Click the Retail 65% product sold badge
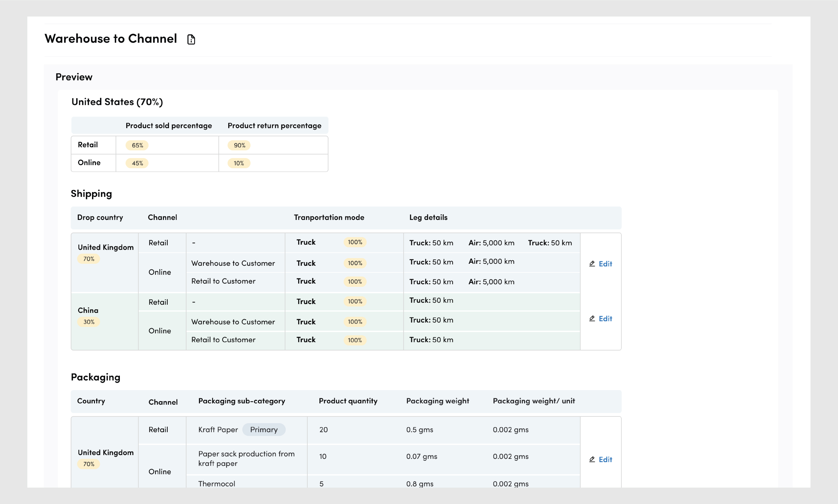Image resolution: width=838 pixels, height=504 pixels. [137, 145]
